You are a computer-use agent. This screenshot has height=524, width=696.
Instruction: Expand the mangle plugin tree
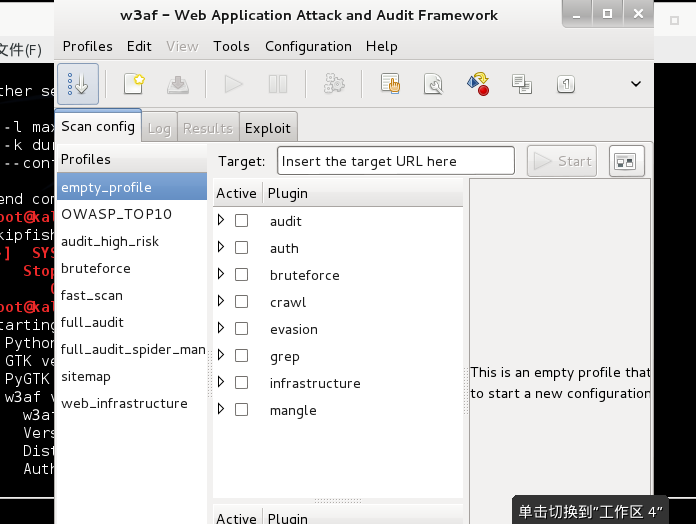(221, 409)
